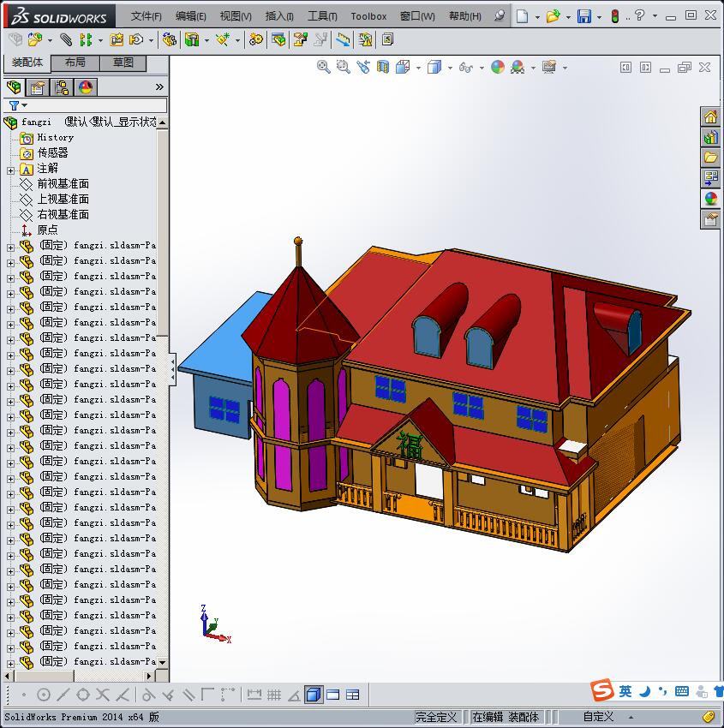
Task: Click the Apply Scene icon
Action: 518,67
